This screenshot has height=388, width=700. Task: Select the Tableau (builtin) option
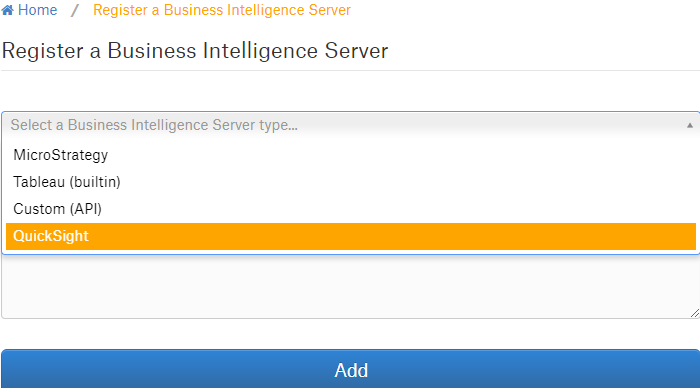point(350,182)
